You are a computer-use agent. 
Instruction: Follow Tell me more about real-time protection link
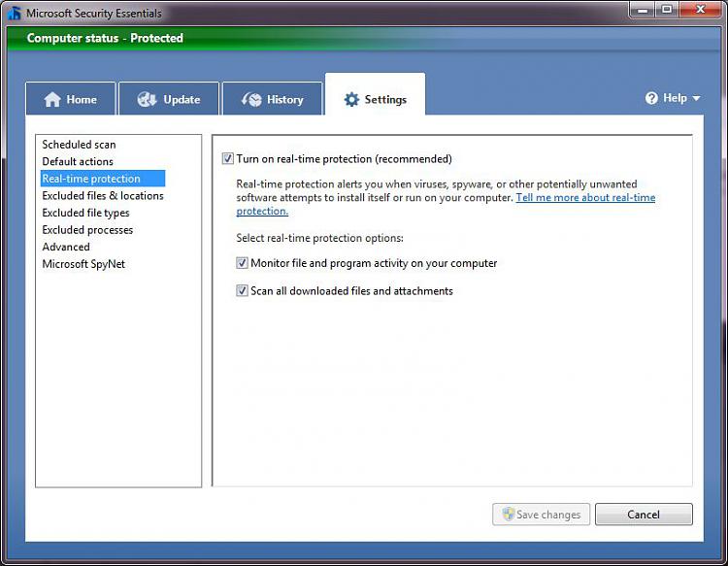pos(585,197)
